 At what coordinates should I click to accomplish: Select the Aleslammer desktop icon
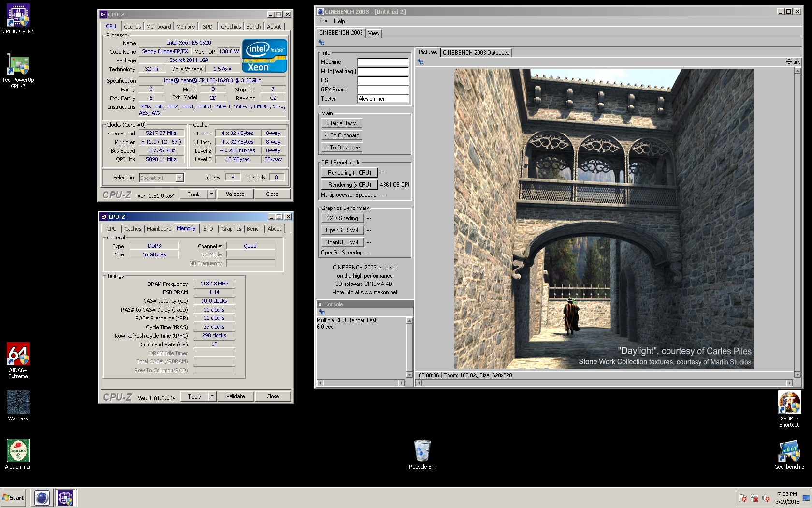coord(18,454)
